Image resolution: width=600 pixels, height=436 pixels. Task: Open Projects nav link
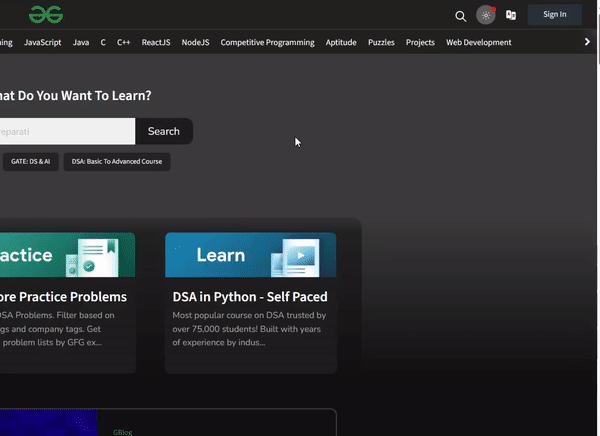(420, 42)
